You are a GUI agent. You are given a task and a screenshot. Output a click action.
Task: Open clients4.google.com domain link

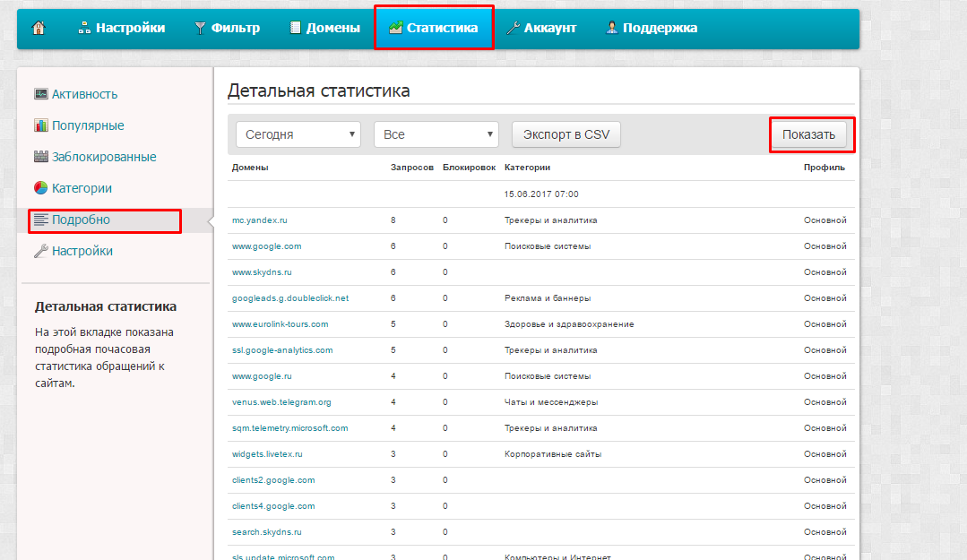tap(273, 505)
